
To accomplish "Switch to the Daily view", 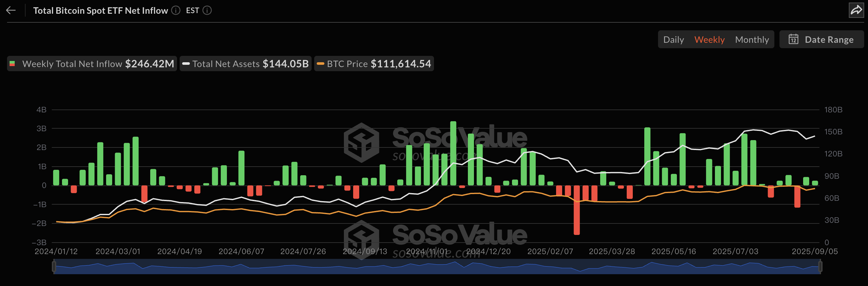I will click(673, 39).
